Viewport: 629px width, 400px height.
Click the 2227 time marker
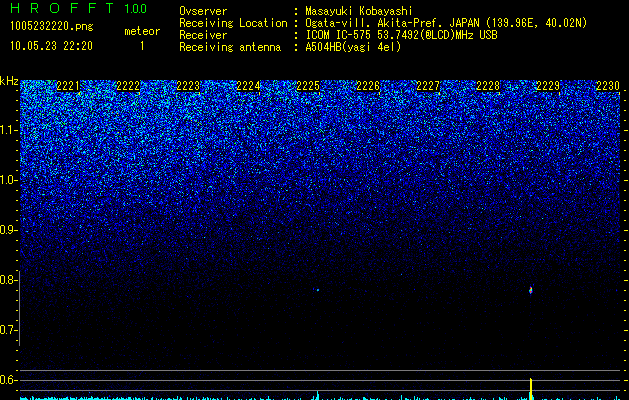[428, 86]
